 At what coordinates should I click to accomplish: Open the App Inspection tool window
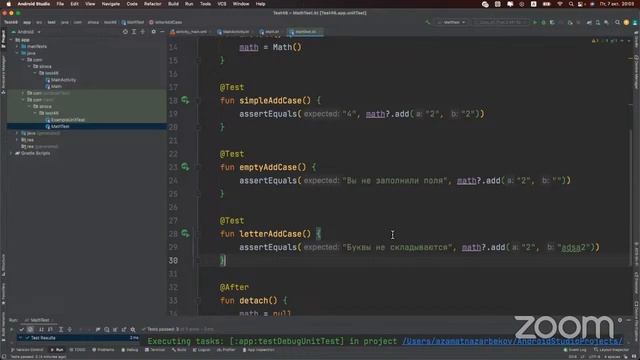[x=258, y=350]
